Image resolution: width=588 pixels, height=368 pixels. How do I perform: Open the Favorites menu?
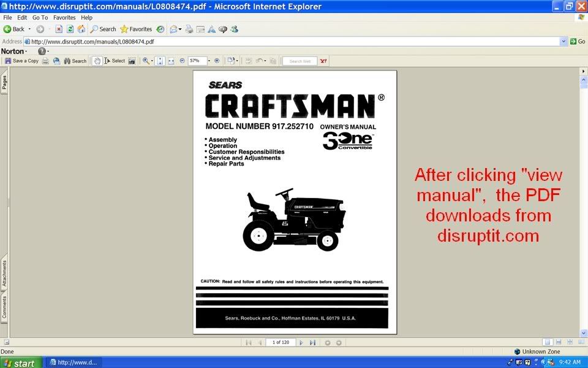tap(64, 17)
